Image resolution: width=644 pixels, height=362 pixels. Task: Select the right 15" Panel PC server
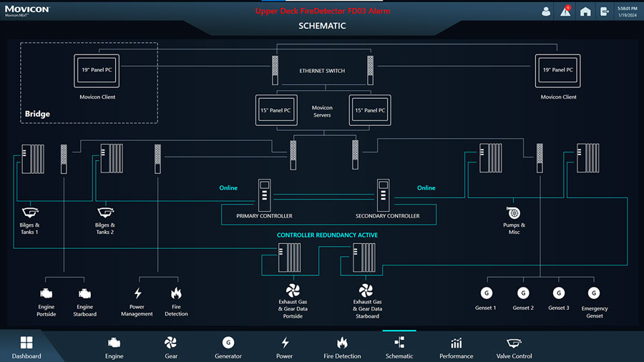tap(370, 110)
